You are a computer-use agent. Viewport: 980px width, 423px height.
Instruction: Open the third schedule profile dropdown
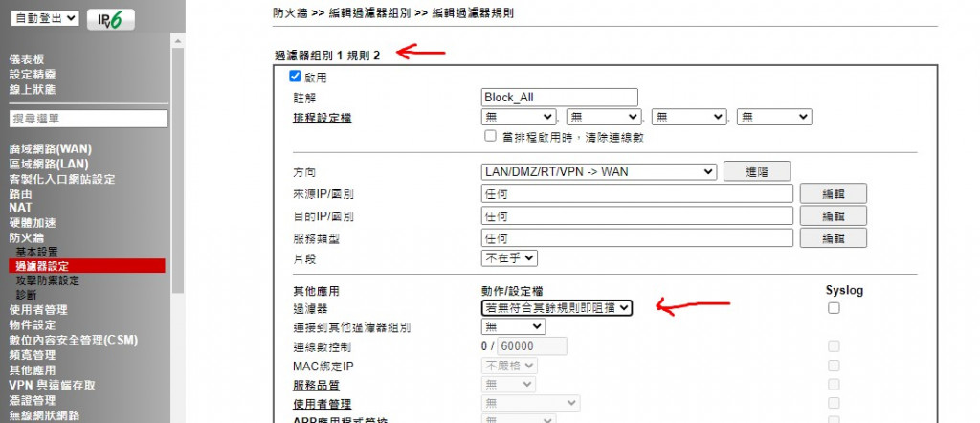pyautogui.click(x=689, y=117)
